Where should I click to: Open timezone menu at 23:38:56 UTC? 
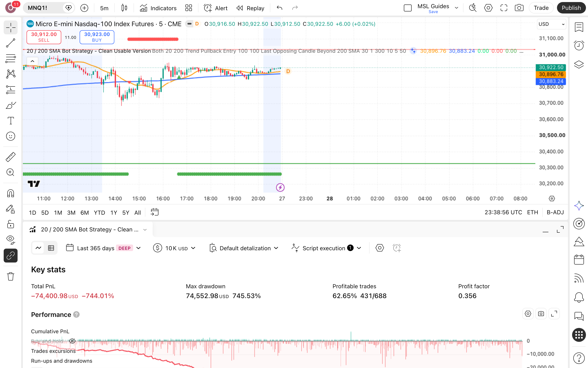pyautogui.click(x=503, y=212)
